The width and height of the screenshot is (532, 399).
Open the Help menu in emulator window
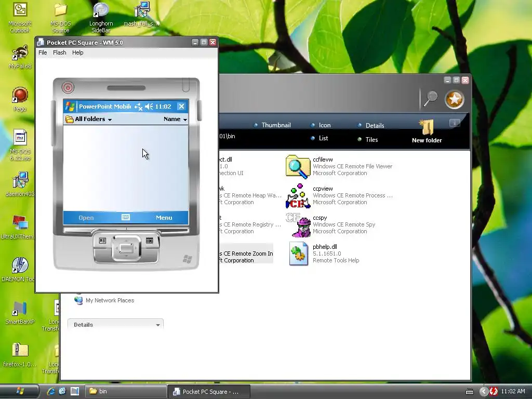[x=78, y=52]
